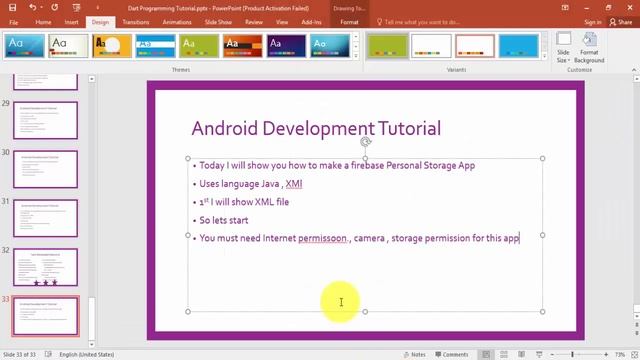The height and width of the screenshot is (360, 640).
Task: Open the Review tab
Action: pos(254,22)
